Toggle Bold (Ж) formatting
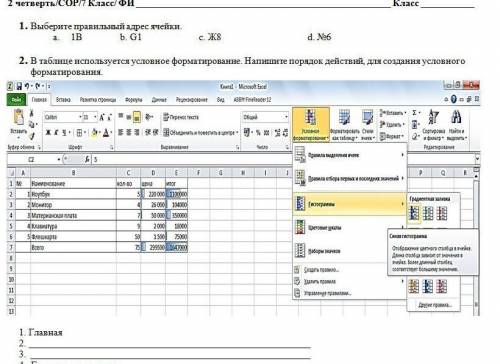Viewport: 500px width, 364px height. point(48,132)
